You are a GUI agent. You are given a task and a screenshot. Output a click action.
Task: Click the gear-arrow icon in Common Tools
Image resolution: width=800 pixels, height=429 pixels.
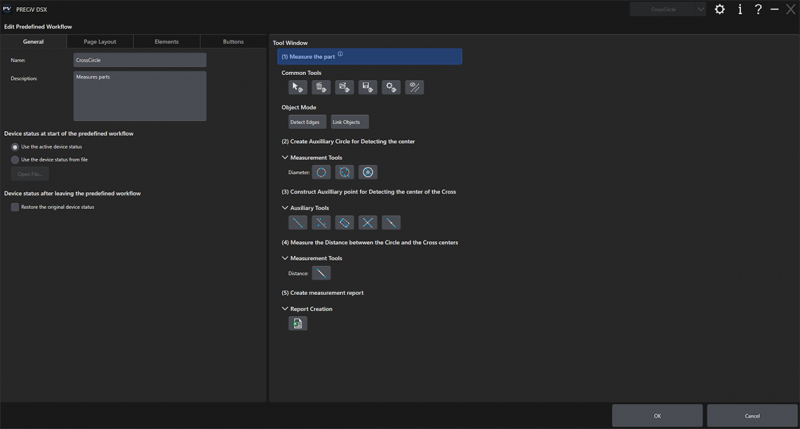pos(391,88)
